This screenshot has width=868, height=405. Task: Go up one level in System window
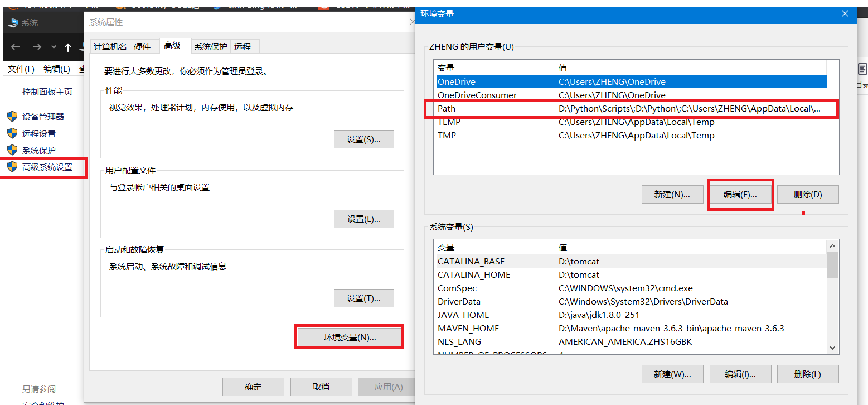click(68, 47)
